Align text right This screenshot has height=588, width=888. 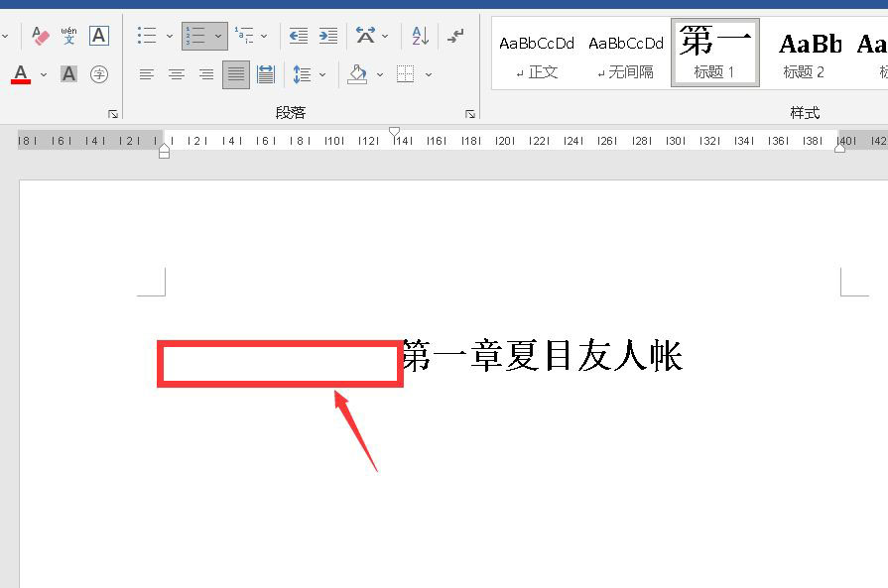(x=206, y=74)
